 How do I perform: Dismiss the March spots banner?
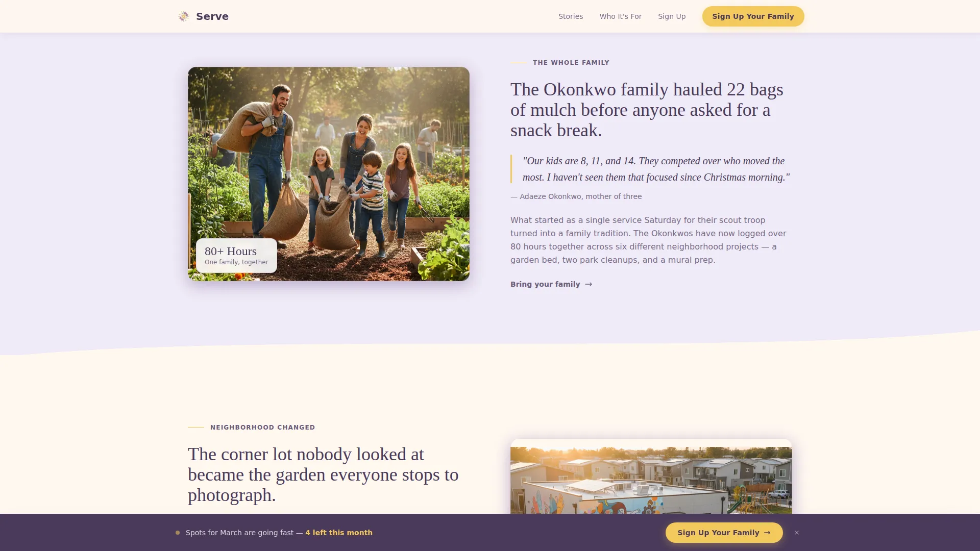(796, 533)
